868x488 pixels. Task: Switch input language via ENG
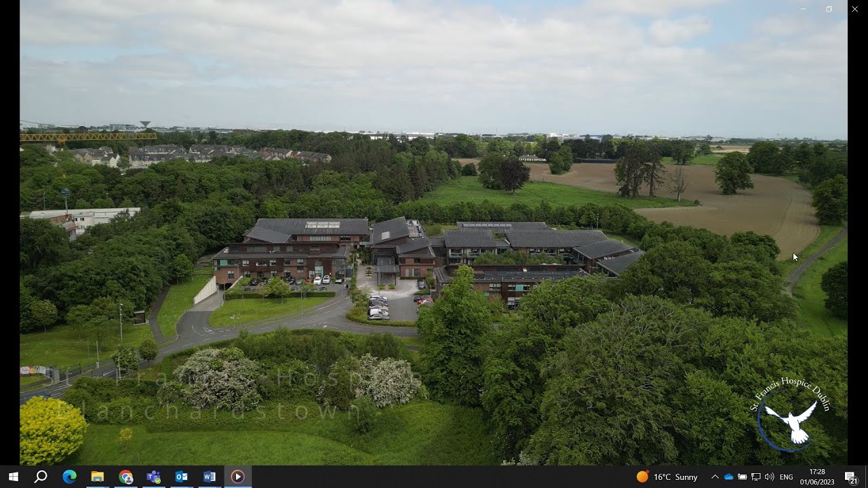coord(787,477)
